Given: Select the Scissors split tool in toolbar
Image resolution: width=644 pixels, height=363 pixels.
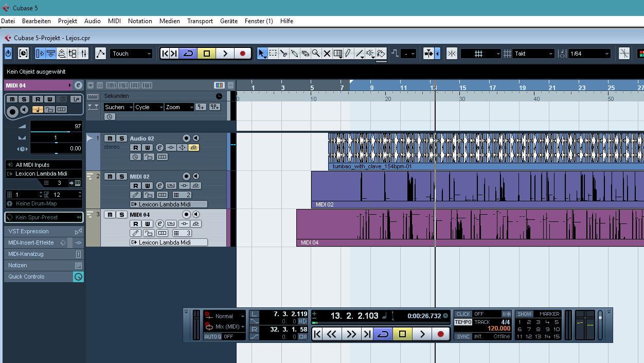Looking at the screenshot, I should 283,54.
